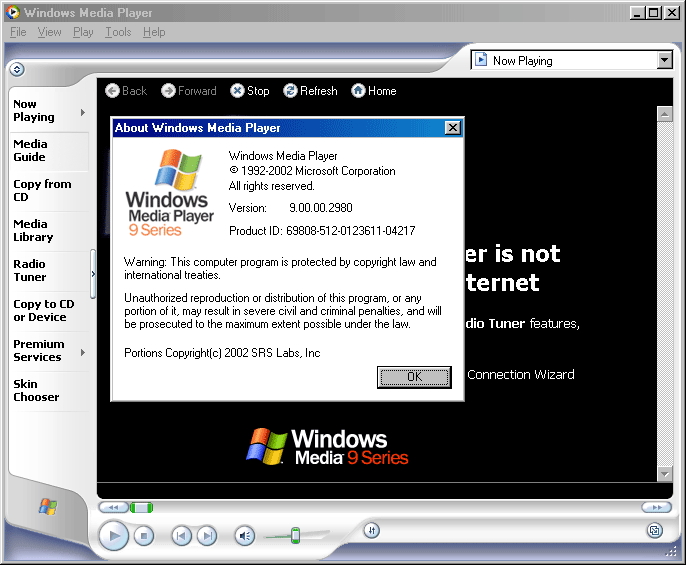Click the Product ID text
The image size is (686, 565).
(x=322, y=231)
